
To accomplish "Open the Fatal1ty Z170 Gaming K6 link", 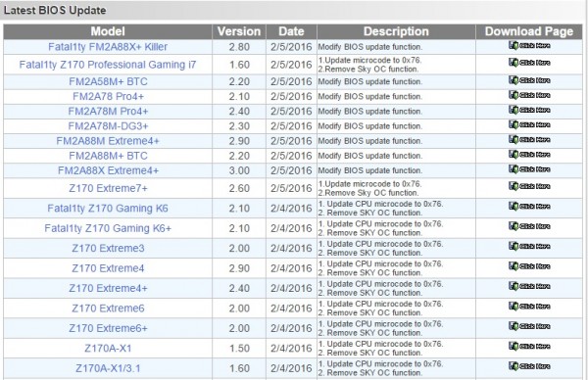I will point(108,209).
